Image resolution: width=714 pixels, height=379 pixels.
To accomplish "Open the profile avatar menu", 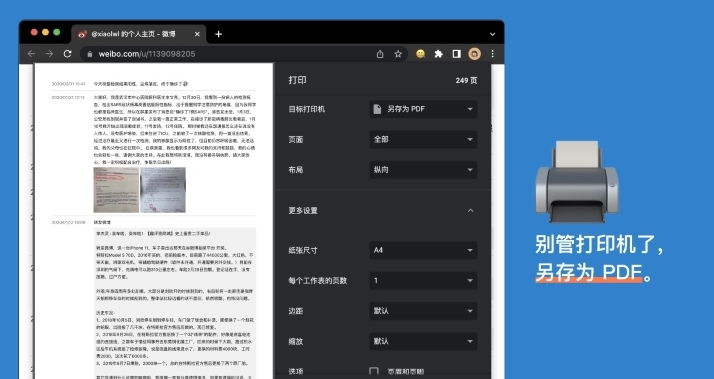I will click(x=474, y=54).
